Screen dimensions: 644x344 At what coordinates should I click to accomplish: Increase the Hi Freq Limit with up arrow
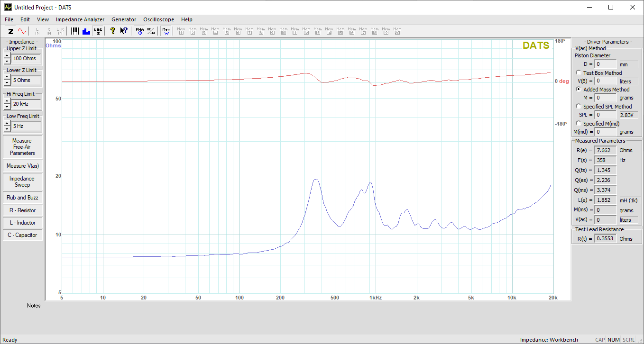click(x=7, y=101)
